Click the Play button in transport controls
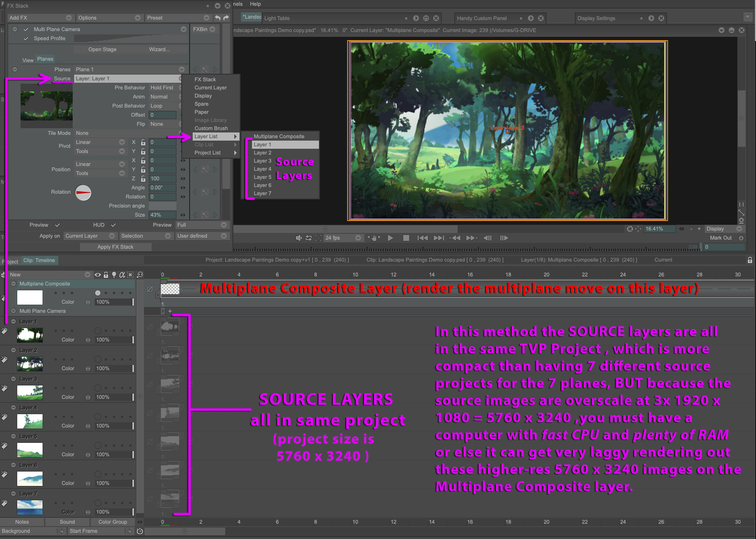Image resolution: width=756 pixels, height=539 pixels. tap(390, 238)
